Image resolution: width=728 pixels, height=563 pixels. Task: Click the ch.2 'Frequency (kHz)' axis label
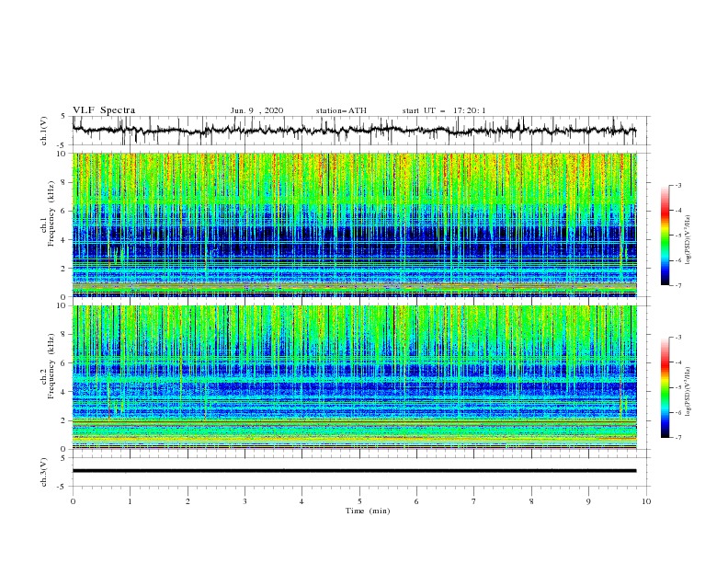51,365
